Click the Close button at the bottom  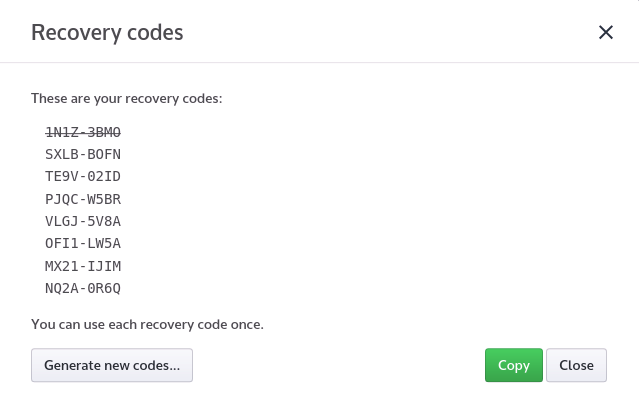coord(576,365)
